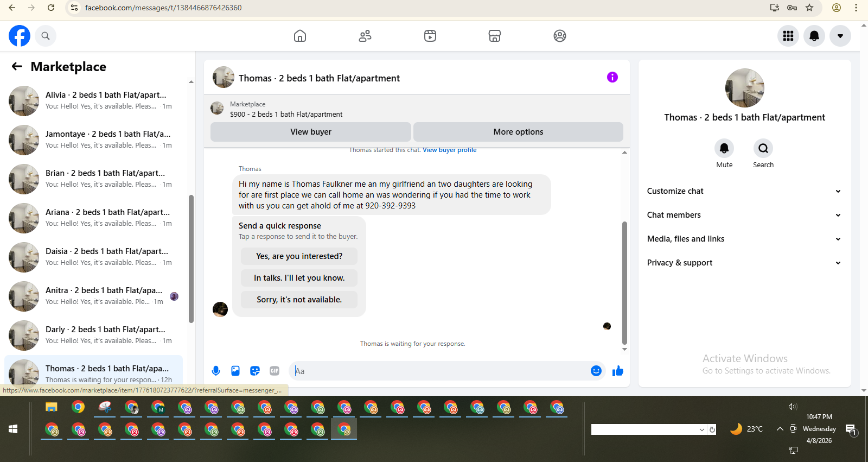Open the Brian conversation
The width and height of the screenshot is (868, 462).
coord(93,179)
